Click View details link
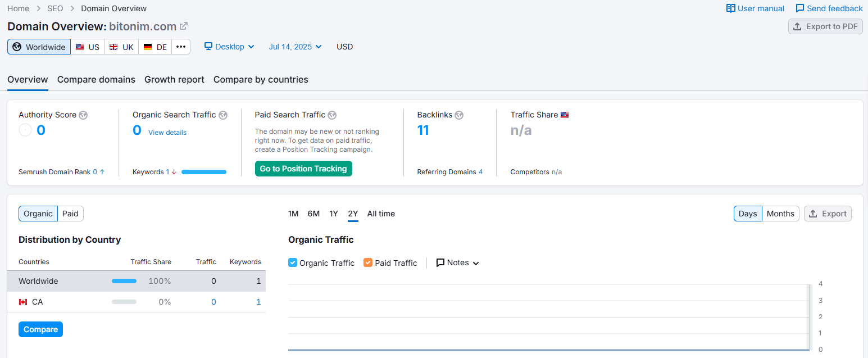The width and height of the screenshot is (868, 358). click(x=167, y=133)
